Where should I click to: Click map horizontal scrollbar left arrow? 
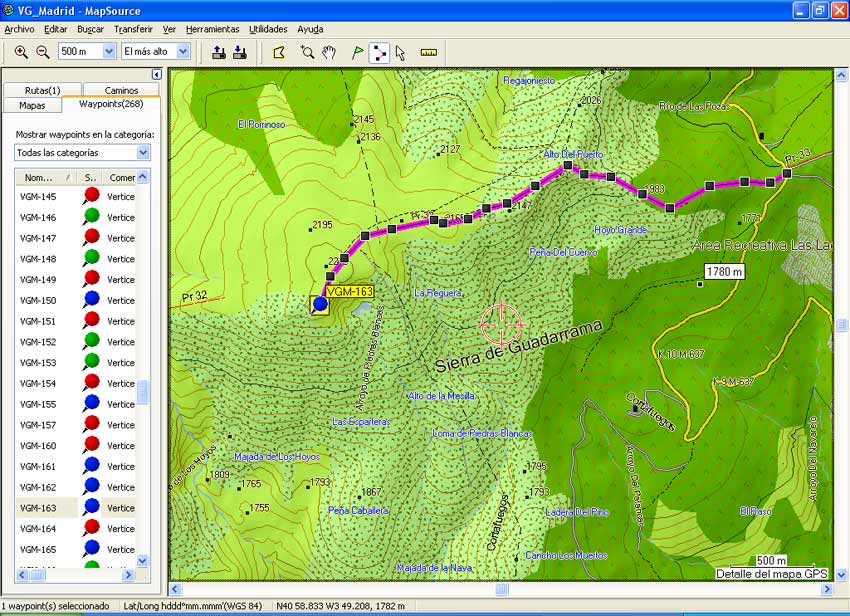pyautogui.click(x=175, y=589)
